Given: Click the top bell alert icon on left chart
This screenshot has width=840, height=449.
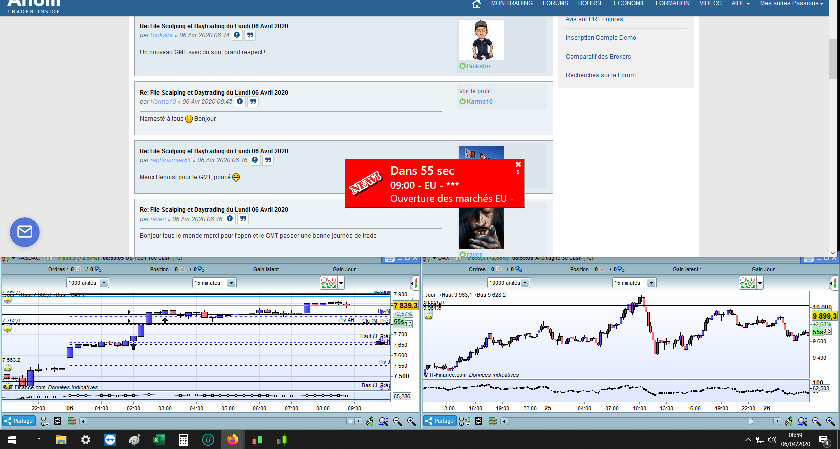Looking at the screenshot, I should click(x=8, y=301).
